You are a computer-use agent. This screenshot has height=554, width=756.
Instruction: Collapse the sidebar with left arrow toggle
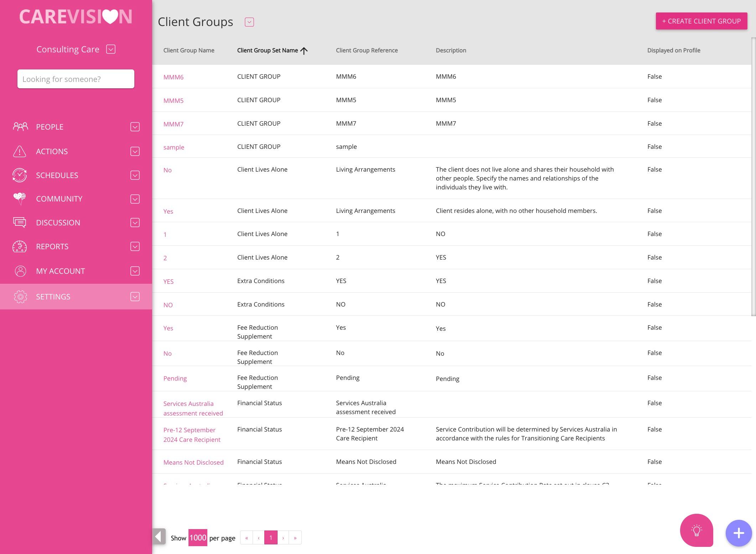click(x=159, y=537)
